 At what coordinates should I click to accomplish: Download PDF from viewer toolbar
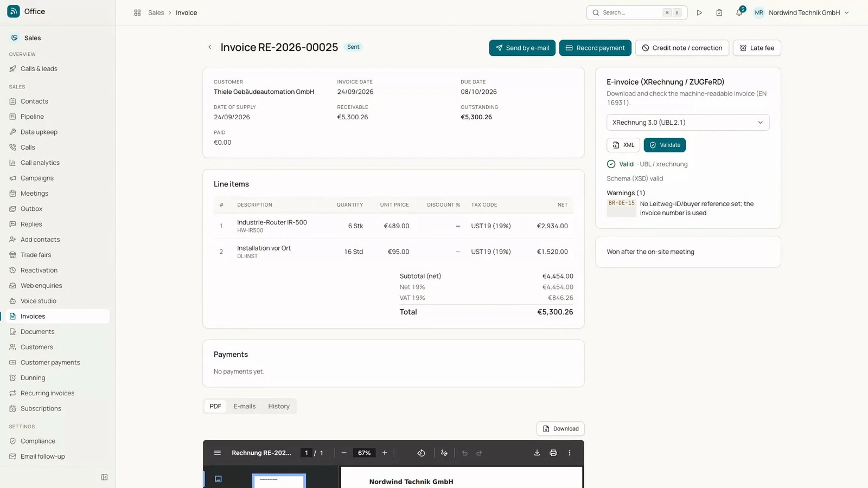(537, 453)
